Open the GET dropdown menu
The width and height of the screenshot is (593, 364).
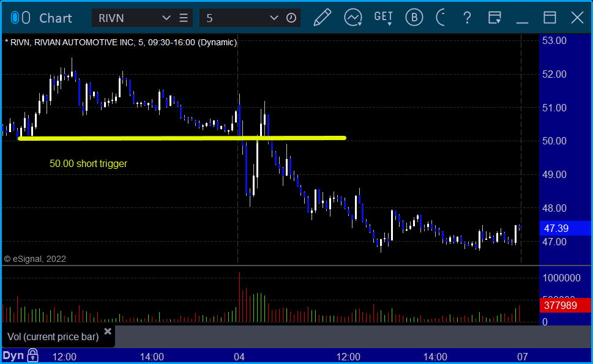(x=384, y=17)
